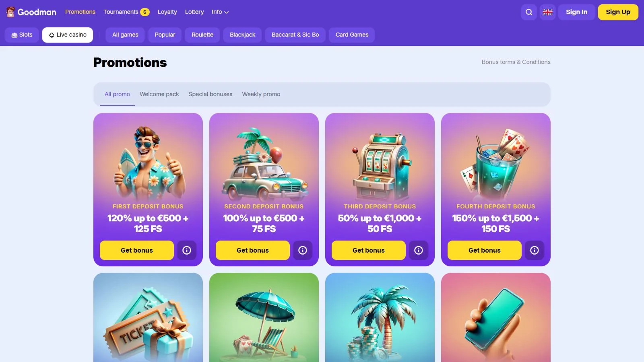Show info for Fourth Deposit Bonus
644x362 pixels.
pos(535,250)
